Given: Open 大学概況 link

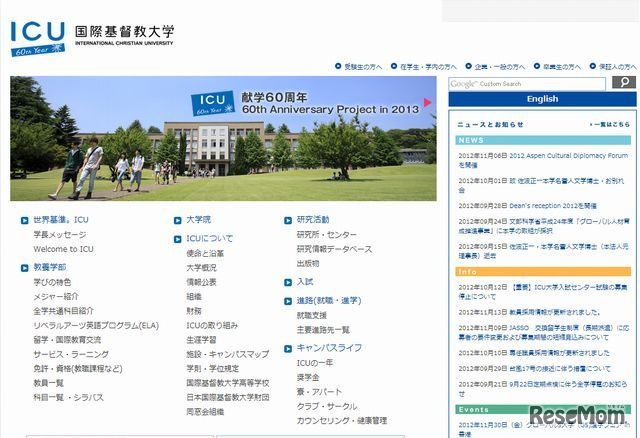Looking at the screenshot, I should pyautogui.click(x=201, y=268).
